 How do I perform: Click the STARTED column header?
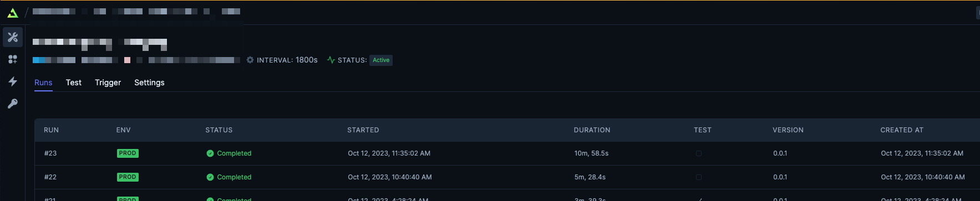point(363,130)
